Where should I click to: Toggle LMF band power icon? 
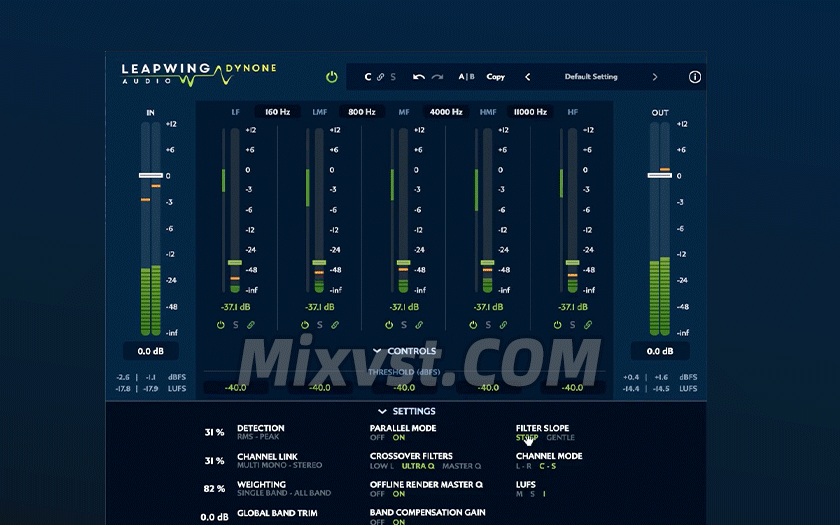click(305, 325)
